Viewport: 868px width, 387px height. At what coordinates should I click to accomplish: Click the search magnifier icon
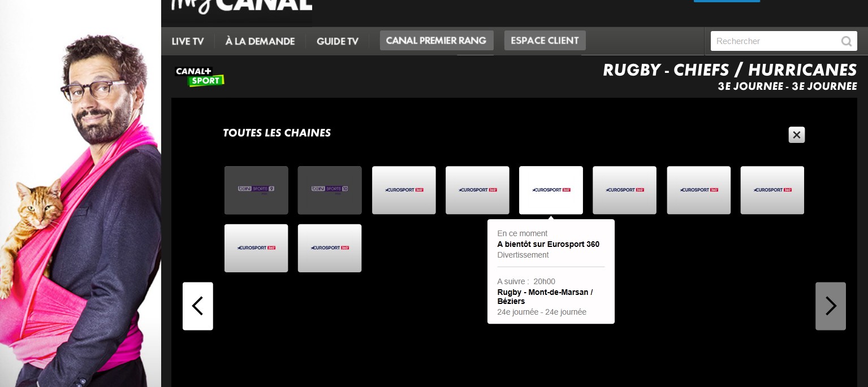[846, 41]
